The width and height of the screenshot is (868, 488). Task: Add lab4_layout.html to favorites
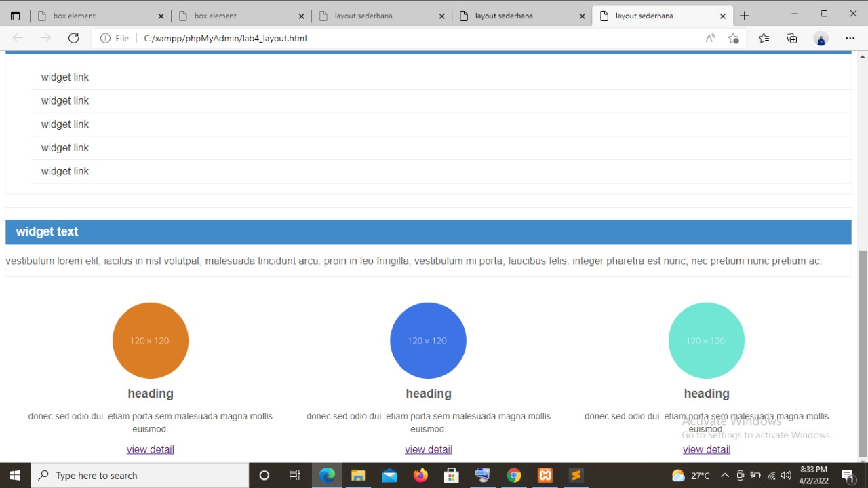734,38
